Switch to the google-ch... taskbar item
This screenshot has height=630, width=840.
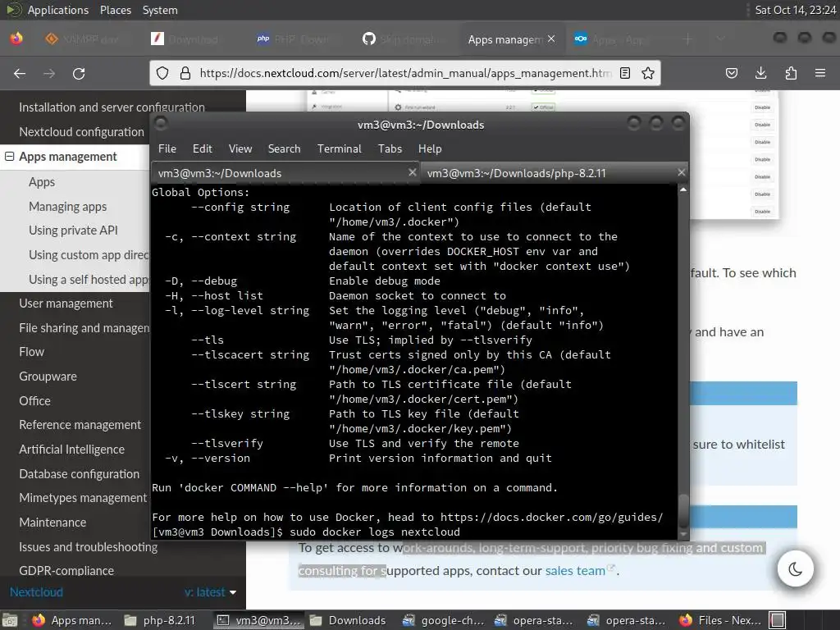[444, 620]
